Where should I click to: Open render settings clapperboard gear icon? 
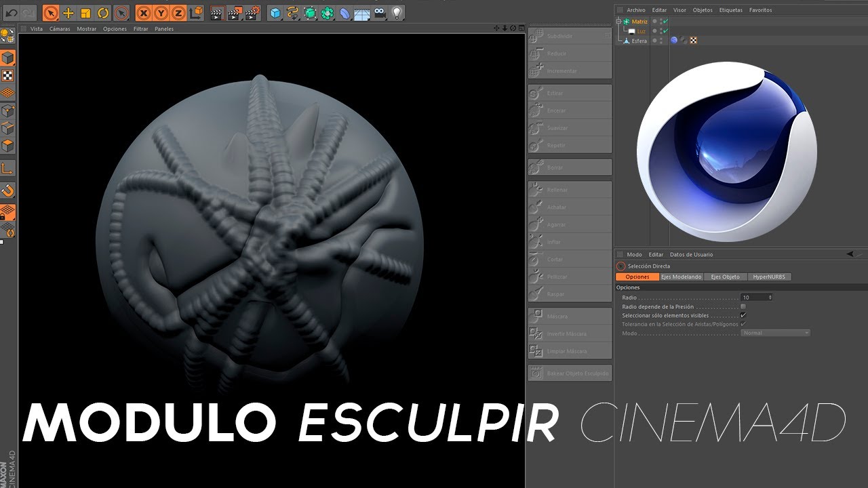pos(252,12)
